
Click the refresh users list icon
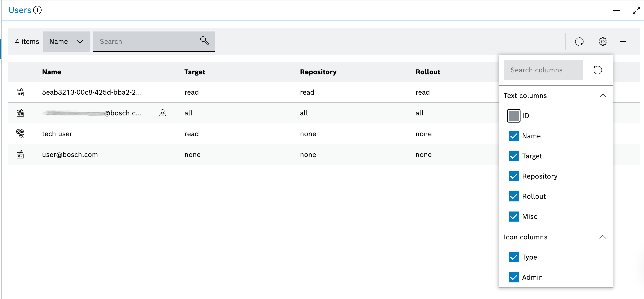(579, 42)
